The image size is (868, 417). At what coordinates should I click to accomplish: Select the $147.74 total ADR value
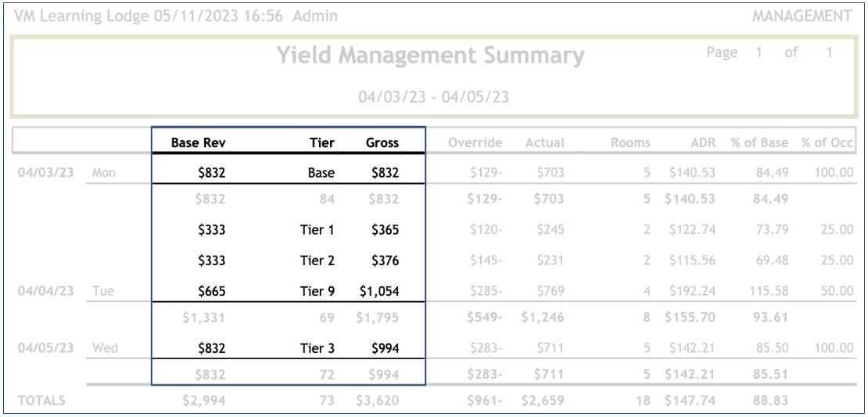click(x=690, y=401)
